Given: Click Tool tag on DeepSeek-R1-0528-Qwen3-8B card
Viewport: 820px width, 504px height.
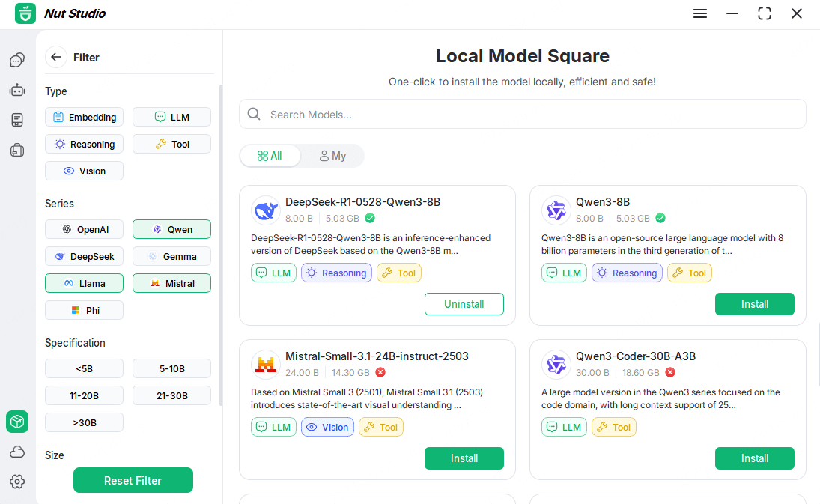Looking at the screenshot, I should (399, 273).
